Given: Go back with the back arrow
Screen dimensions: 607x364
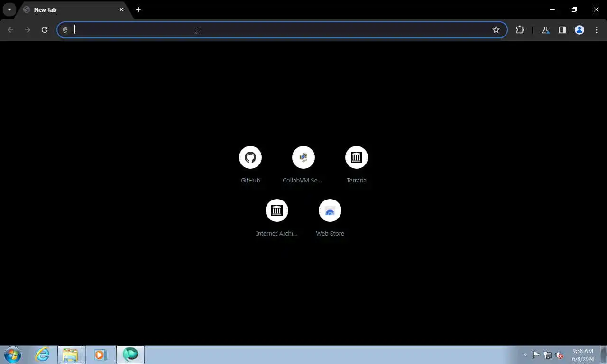Looking at the screenshot, I should pyautogui.click(x=10, y=30).
